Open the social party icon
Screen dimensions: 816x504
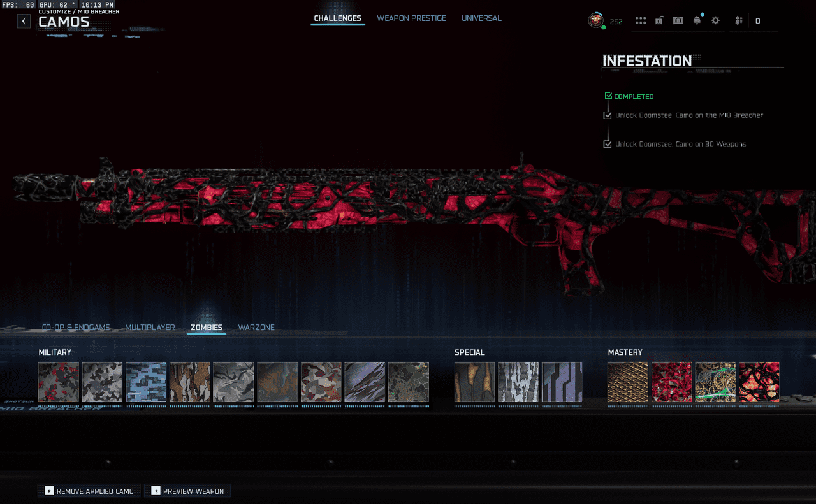tap(738, 21)
